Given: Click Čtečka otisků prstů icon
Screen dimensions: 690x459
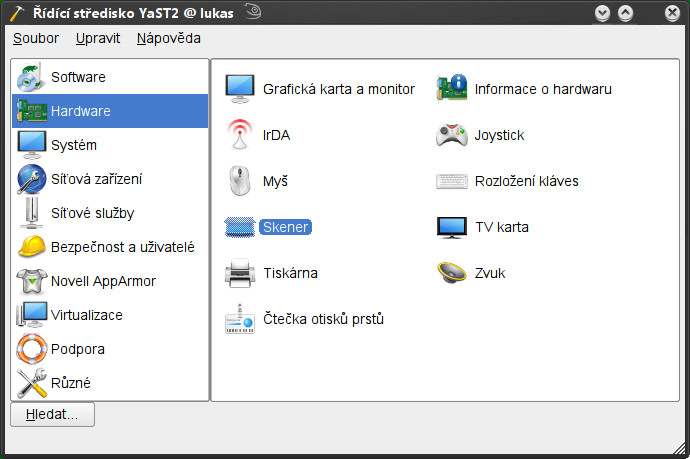Looking at the screenshot, I should 240,319.
